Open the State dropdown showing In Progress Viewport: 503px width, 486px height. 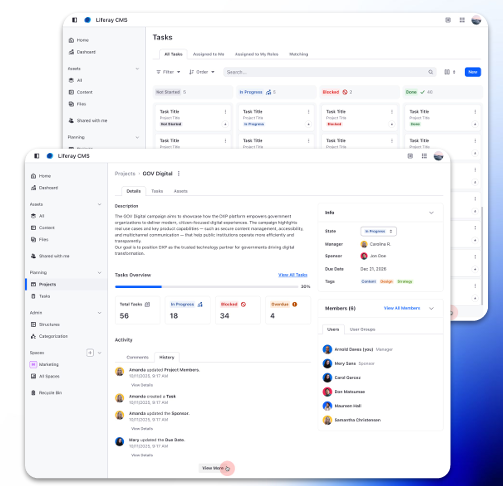(x=378, y=231)
